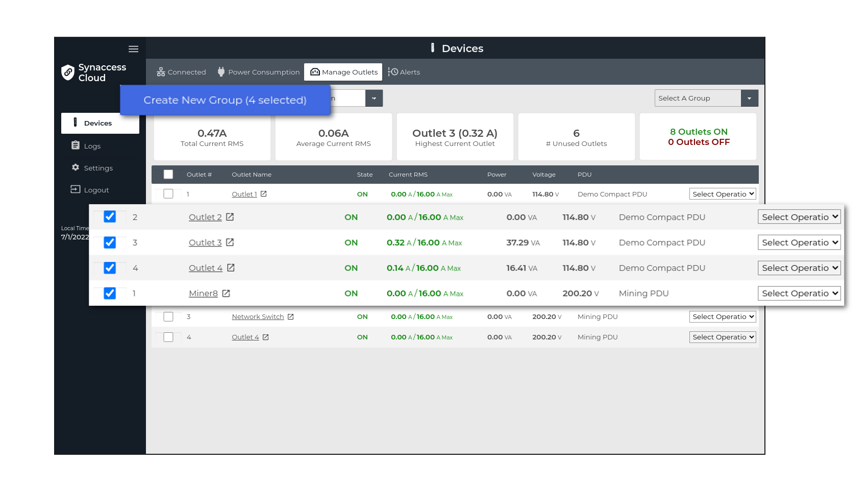Image resolution: width=868 pixels, height=489 pixels.
Task: Uncheck the Outlet 3 row checkbox
Action: [110, 242]
